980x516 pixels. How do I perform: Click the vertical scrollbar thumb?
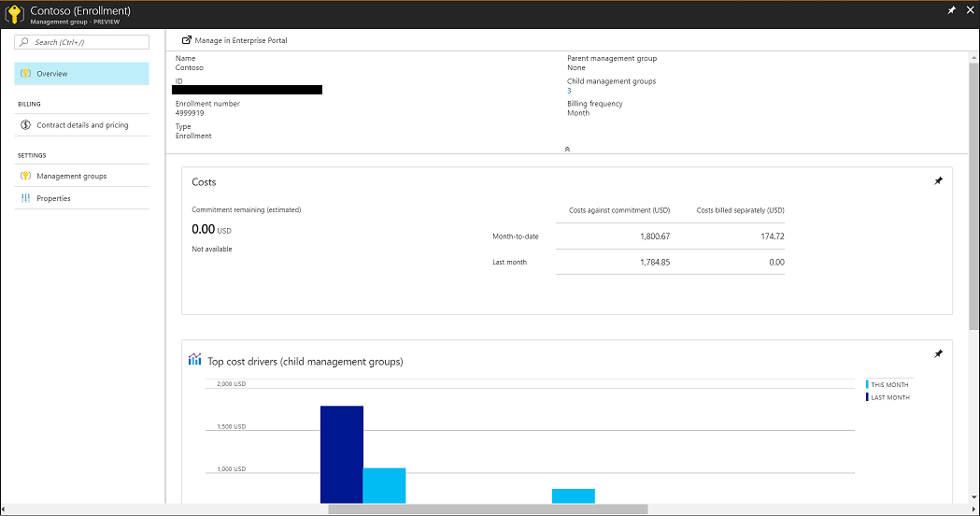(x=973, y=195)
